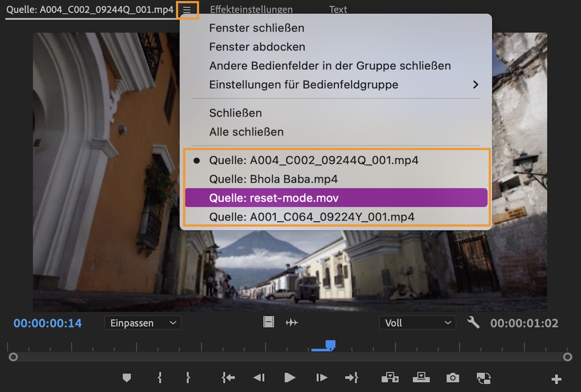Viewport: 581px width, 392px height.
Task: Enable Drag Video Only filmstrip icon
Action: click(x=269, y=322)
